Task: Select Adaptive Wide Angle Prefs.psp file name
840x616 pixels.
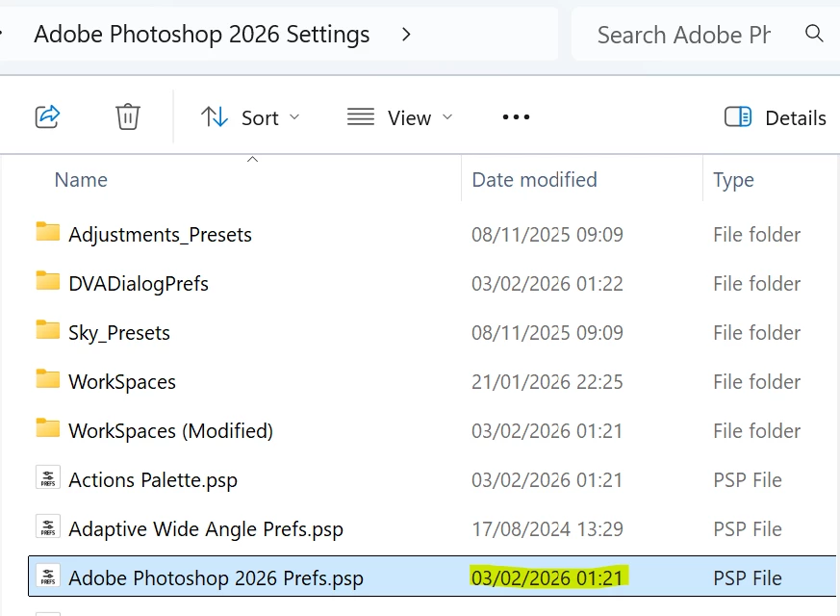Action: click(x=206, y=529)
